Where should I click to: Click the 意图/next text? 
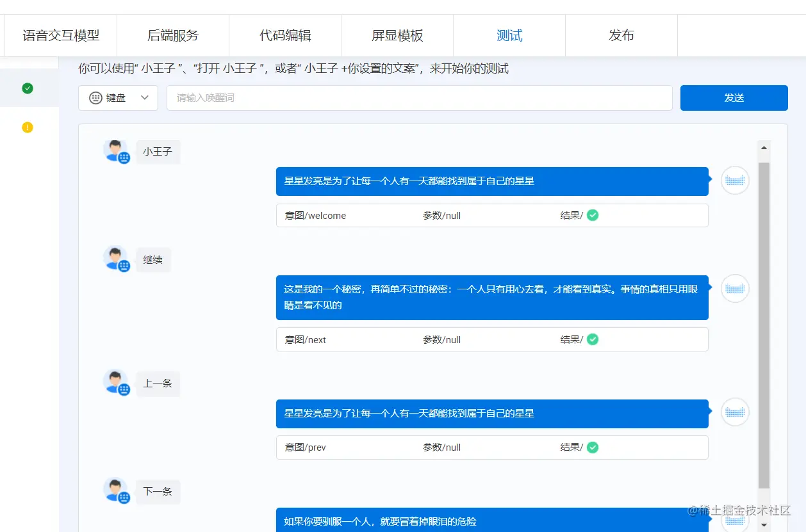[306, 340]
